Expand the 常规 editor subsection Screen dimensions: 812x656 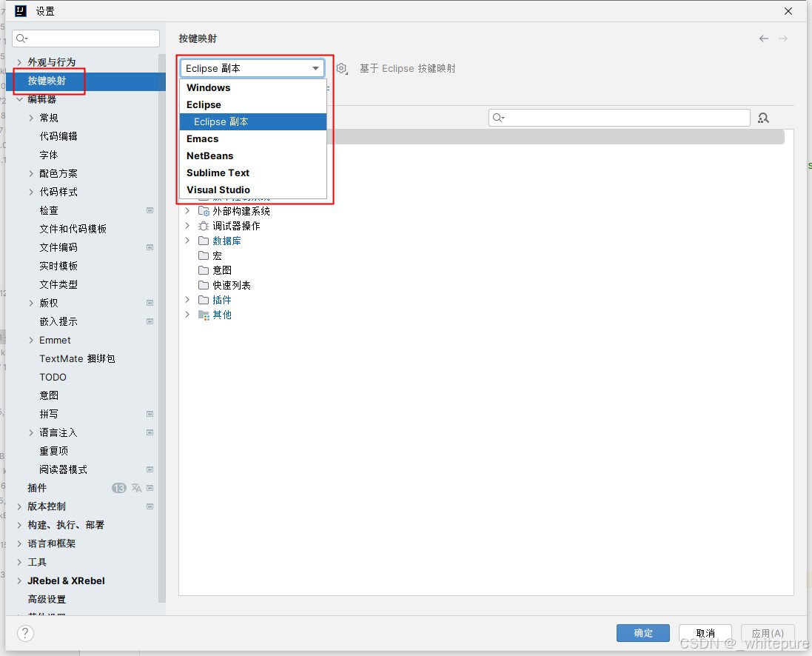click(31, 118)
